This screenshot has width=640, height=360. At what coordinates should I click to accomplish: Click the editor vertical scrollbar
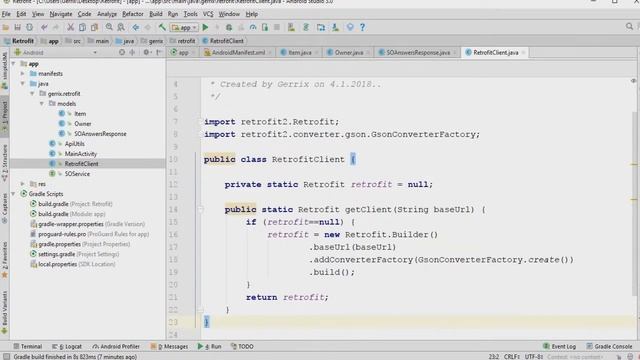click(x=634, y=204)
